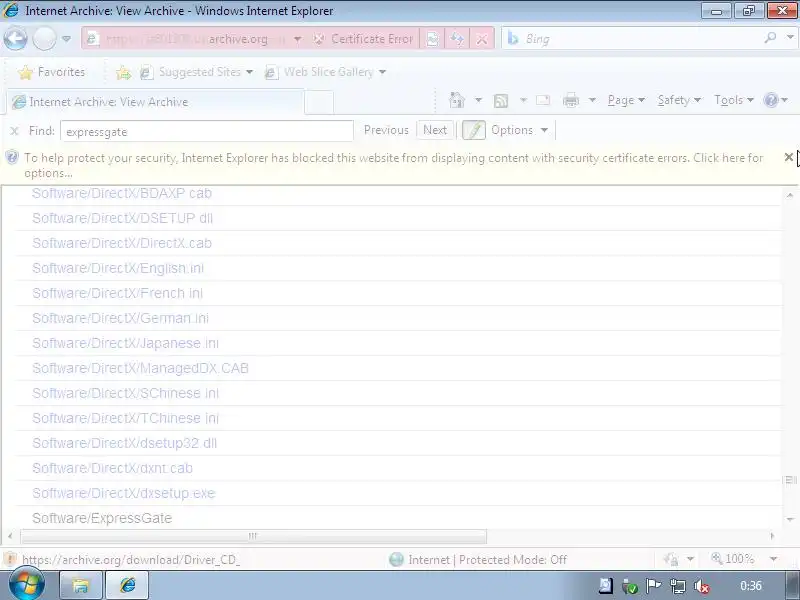Click the muted volume tray icon
Screen dimensions: 800x600
pos(703,587)
